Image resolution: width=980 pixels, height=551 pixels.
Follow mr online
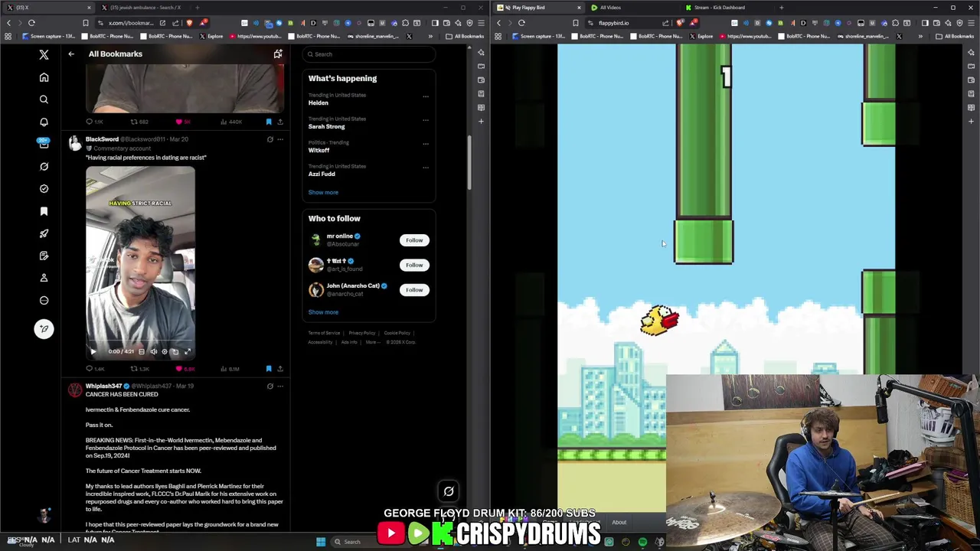(x=414, y=240)
